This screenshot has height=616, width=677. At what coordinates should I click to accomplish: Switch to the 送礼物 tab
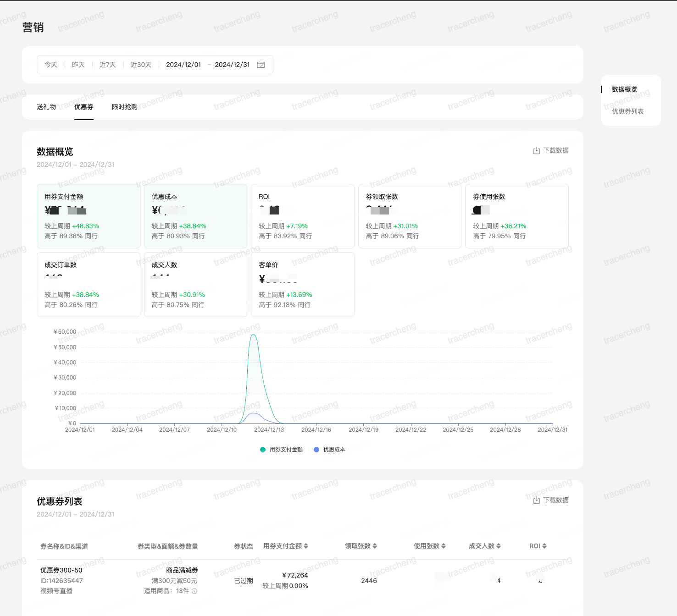[x=46, y=107]
